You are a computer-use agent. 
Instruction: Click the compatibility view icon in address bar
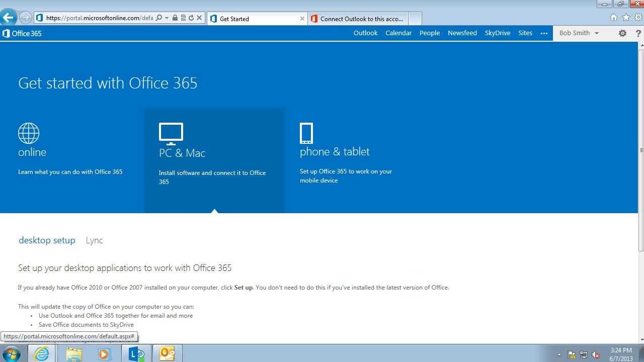point(183,18)
